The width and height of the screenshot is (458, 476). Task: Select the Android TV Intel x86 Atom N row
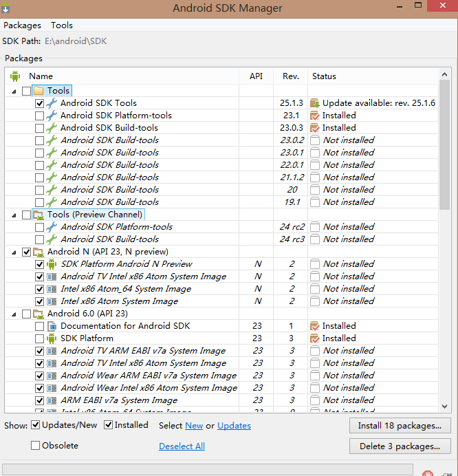(221, 277)
